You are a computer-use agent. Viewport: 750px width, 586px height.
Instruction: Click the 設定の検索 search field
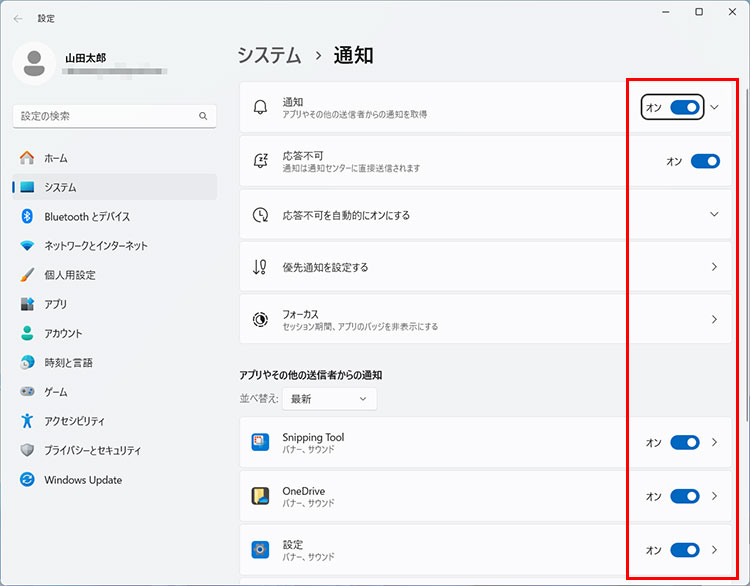coord(105,116)
